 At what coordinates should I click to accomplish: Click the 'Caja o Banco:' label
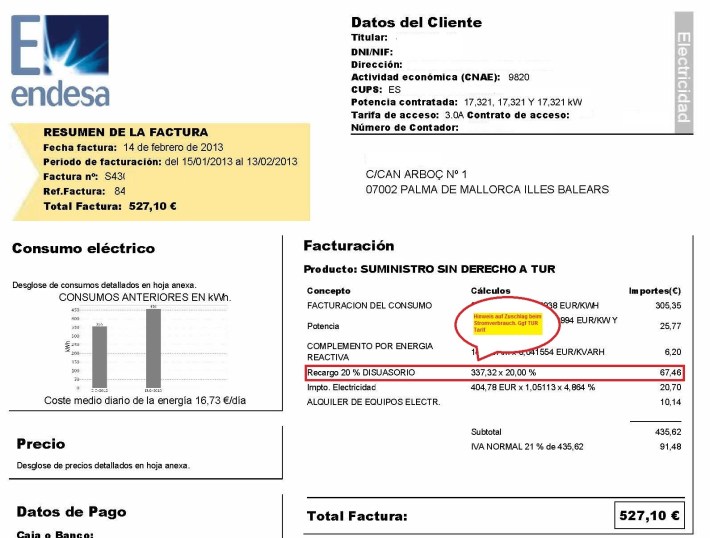pos(55,534)
